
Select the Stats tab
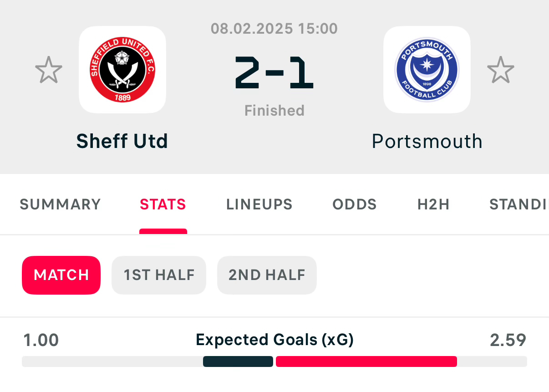pyautogui.click(x=163, y=204)
